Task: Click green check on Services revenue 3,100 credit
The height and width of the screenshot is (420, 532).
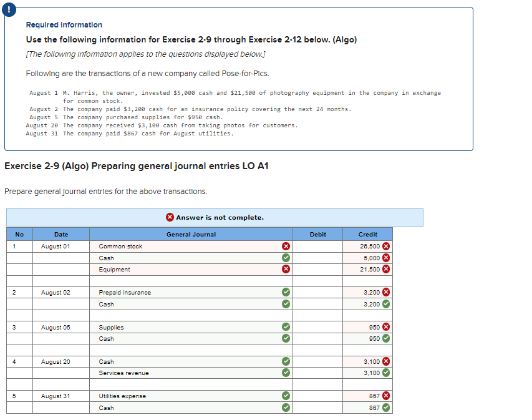Action: (x=386, y=373)
